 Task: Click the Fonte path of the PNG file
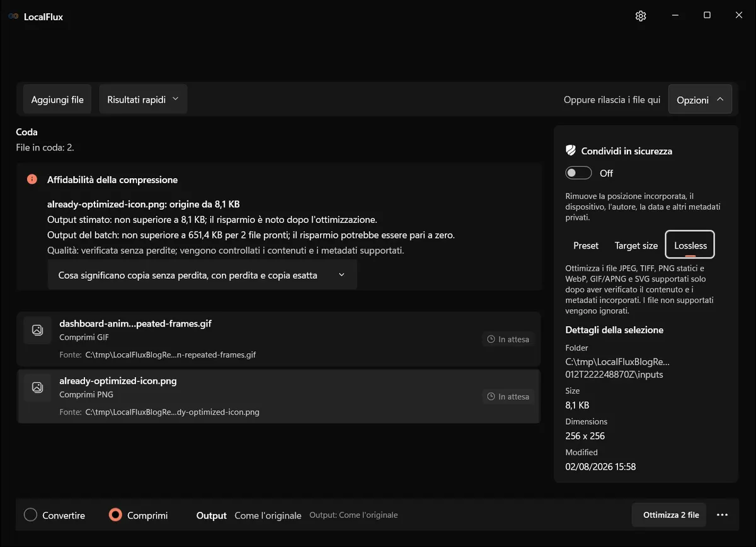172,412
